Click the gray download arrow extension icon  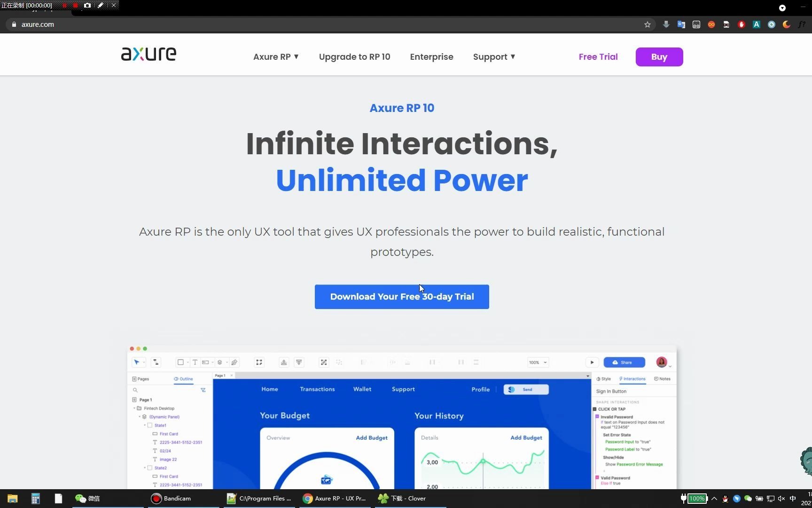click(x=666, y=24)
